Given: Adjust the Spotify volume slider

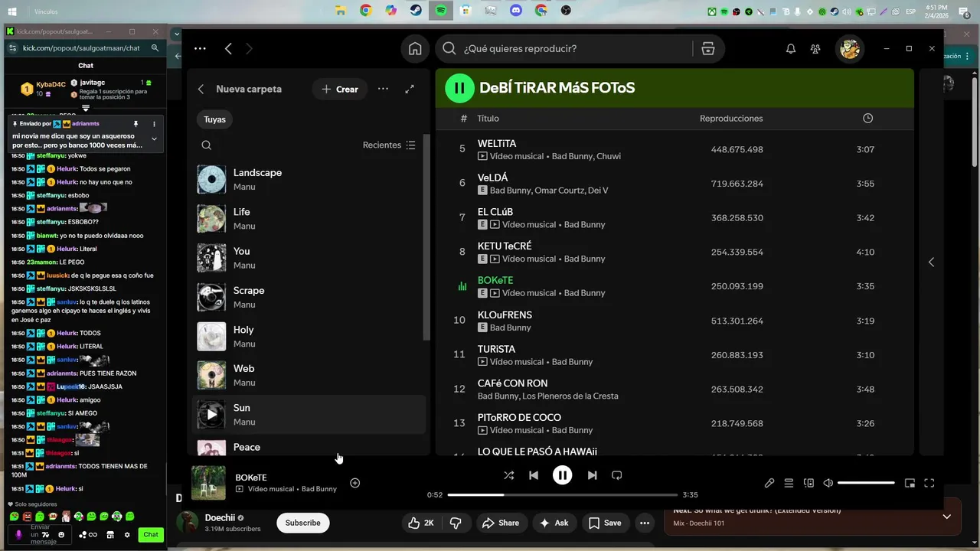Looking at the screenshot, I should point(866,483).
